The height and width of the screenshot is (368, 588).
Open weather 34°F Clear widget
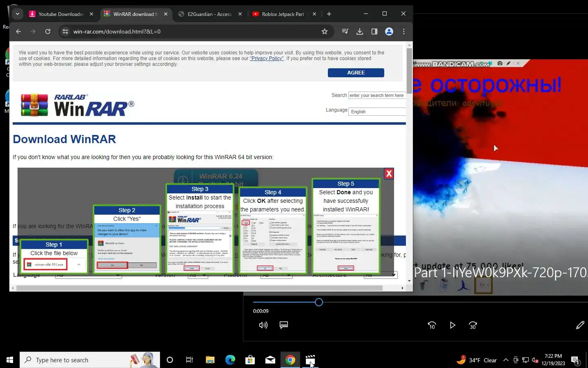[x=477, y=360]
